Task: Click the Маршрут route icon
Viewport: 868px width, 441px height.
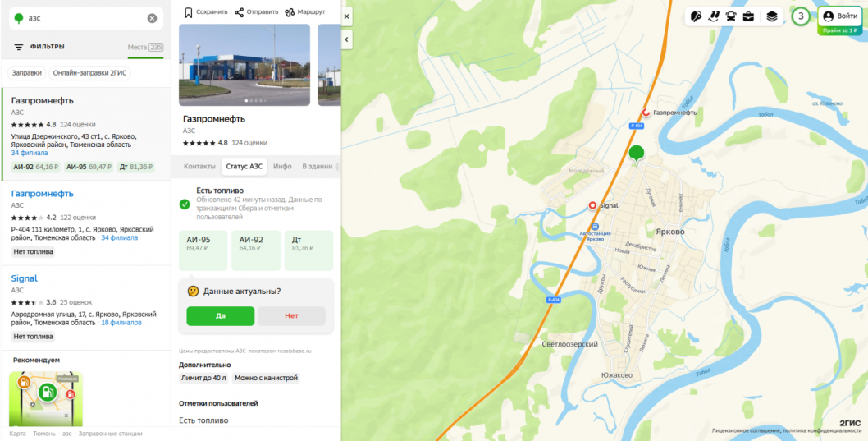Action: click(x=289, y=11)
